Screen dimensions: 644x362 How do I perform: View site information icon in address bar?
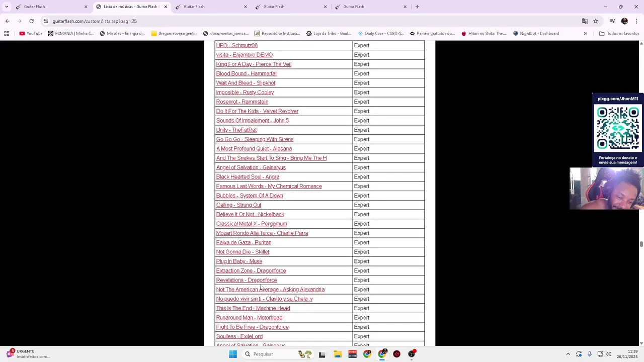coord(46,21)
